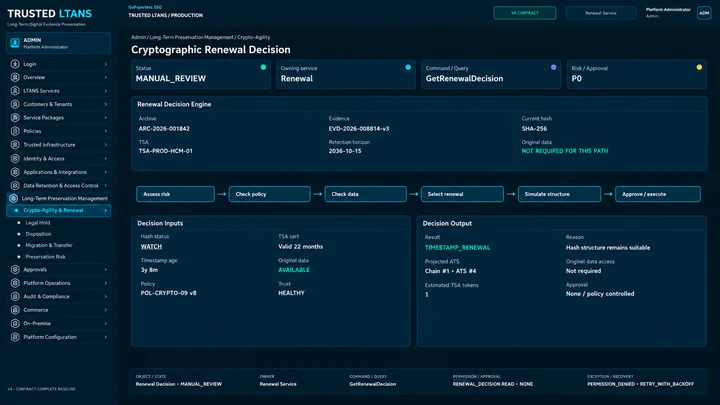Click the Approvals sidebar icon
Screen dimensions: 720x405
pyautogui.click(x=15, y=270)
